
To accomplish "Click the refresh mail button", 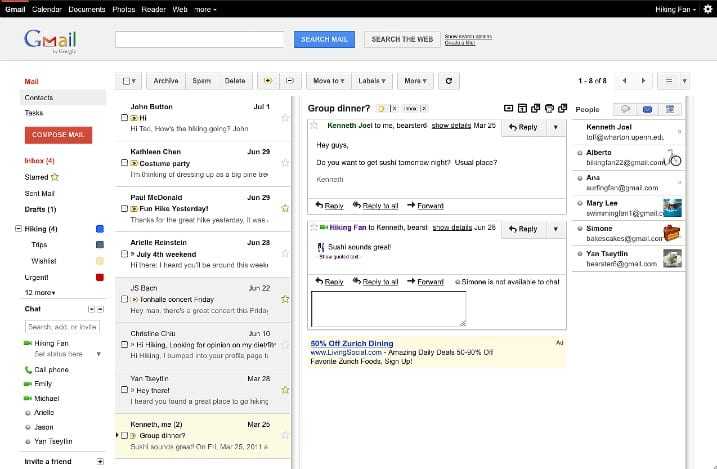I will pyautogui.click(x=449, y=81).
